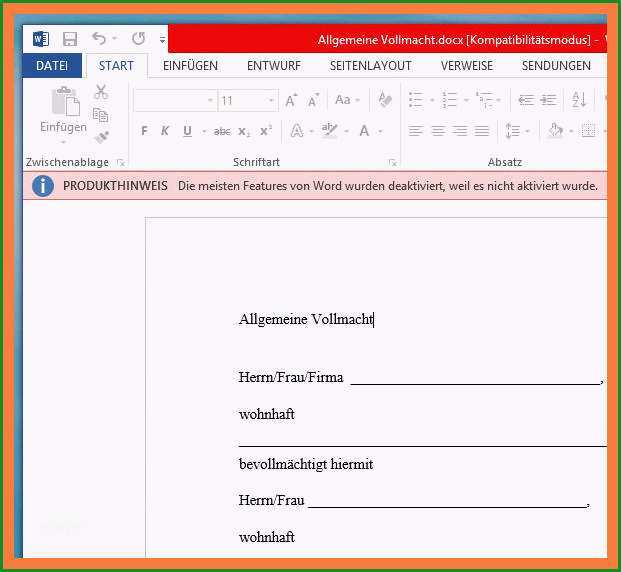Apply a bulleted list
621x572 pixels.
pyautogui.click(x=416, y=99)
